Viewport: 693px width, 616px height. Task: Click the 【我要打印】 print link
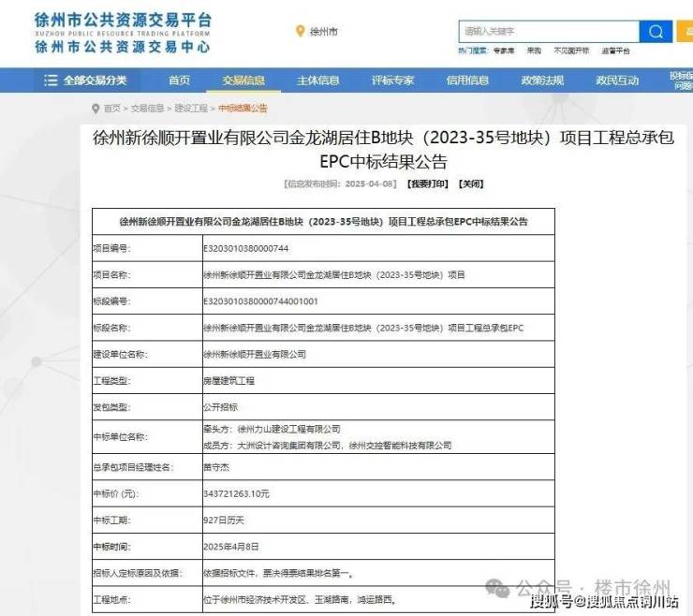(428, 183)
